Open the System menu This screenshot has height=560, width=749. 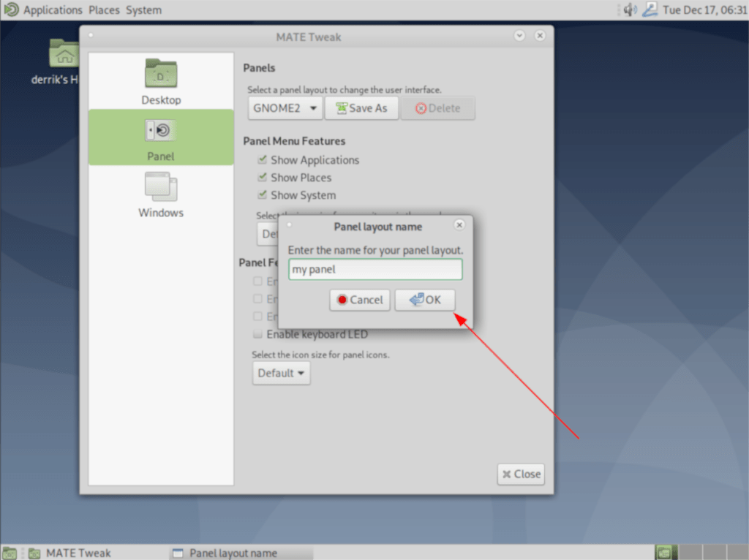[143, 10]
